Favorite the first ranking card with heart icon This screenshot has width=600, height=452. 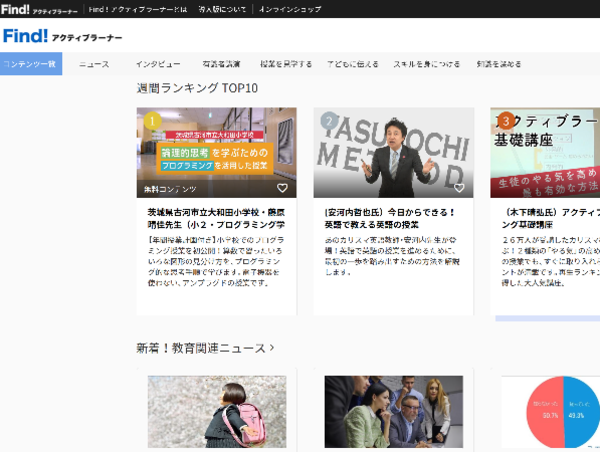point(282,188)
